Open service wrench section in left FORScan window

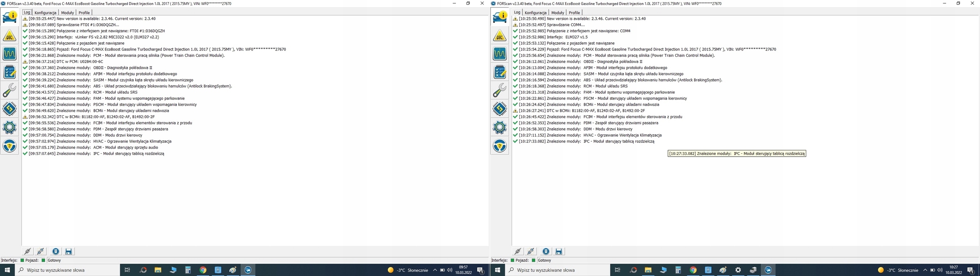pyautogui.click(x=10, y=90)
